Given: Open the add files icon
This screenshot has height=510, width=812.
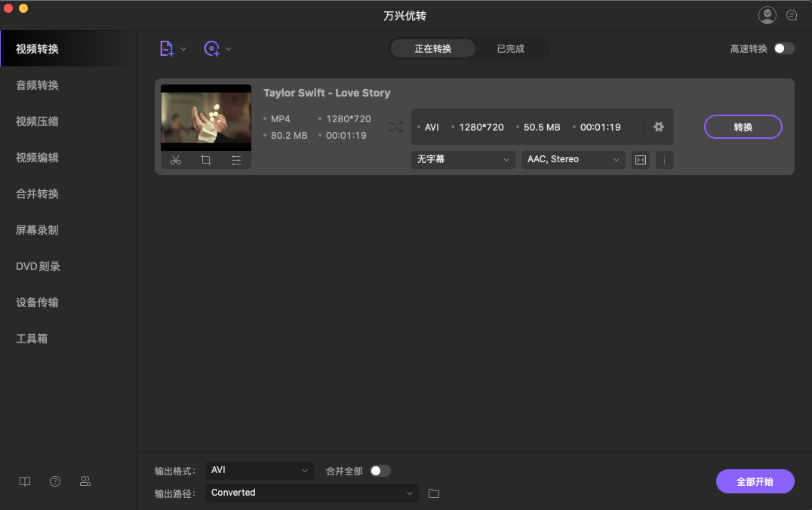Looking at the screenshot, I should pyautogui.click(x=167, y=48).
